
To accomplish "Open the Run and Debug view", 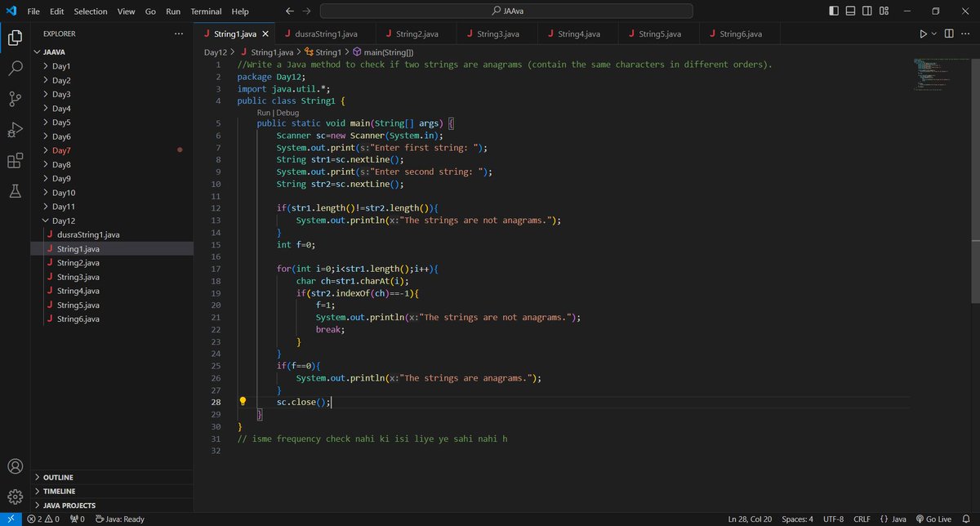I will [15, 130].
